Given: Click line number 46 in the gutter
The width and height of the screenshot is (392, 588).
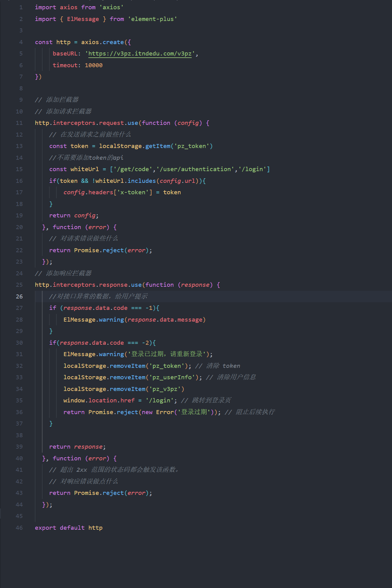Looking at the screenshot, I should pyautogui.click(x=19, y=528).
